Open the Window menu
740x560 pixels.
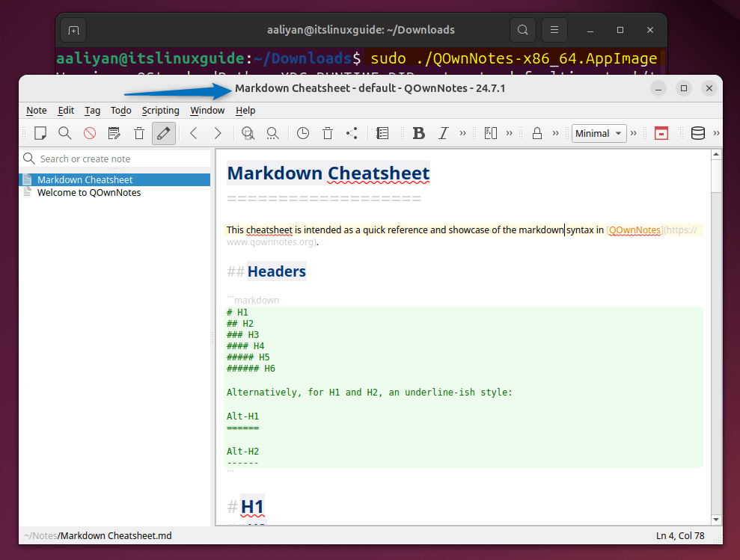coord(207,110)
